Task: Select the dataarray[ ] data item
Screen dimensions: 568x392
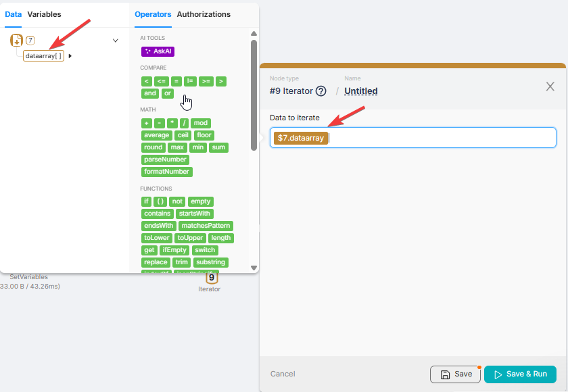Action: tap(43, 56)
